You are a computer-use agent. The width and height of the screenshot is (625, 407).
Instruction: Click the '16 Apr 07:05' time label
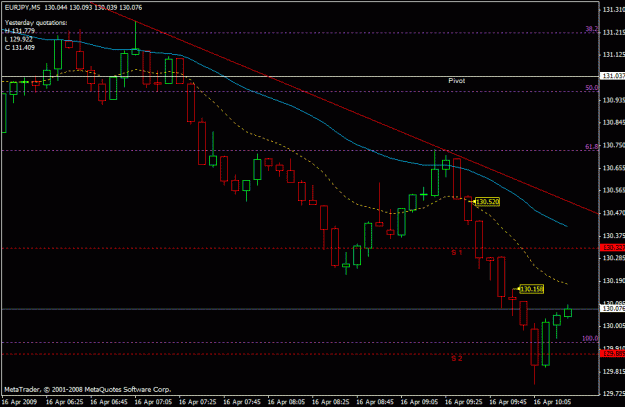(153, 402)
